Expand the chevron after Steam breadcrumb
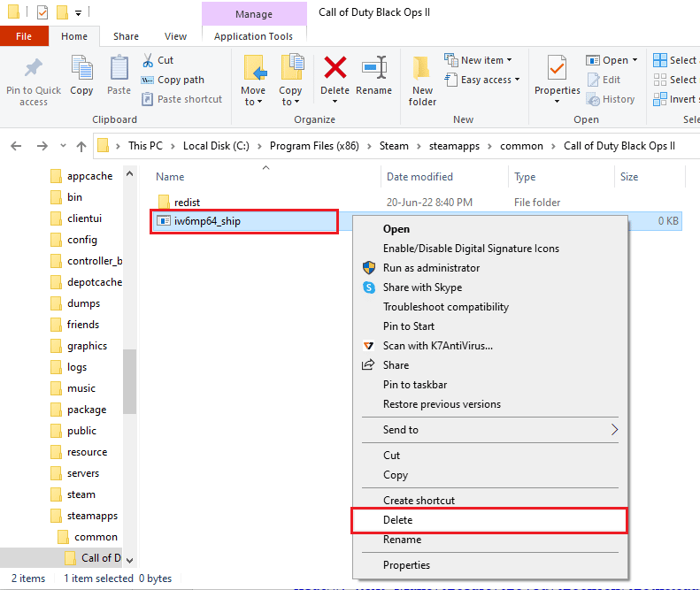 tap(419, 146)
